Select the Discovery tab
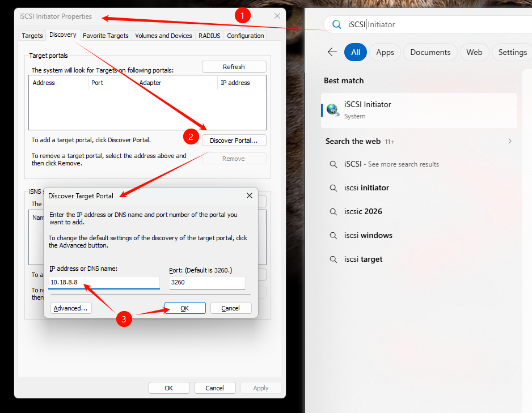Screen dimensions: 532x413 (63, 35)
